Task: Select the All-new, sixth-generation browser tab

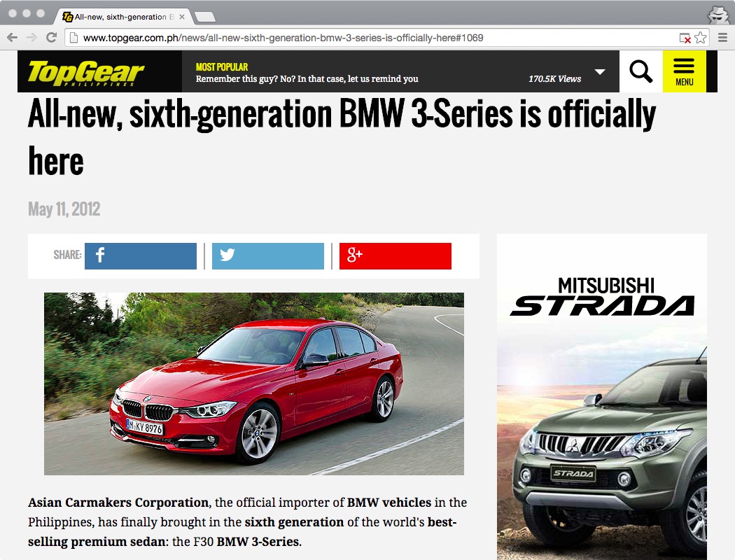Action: coord(125,17)
